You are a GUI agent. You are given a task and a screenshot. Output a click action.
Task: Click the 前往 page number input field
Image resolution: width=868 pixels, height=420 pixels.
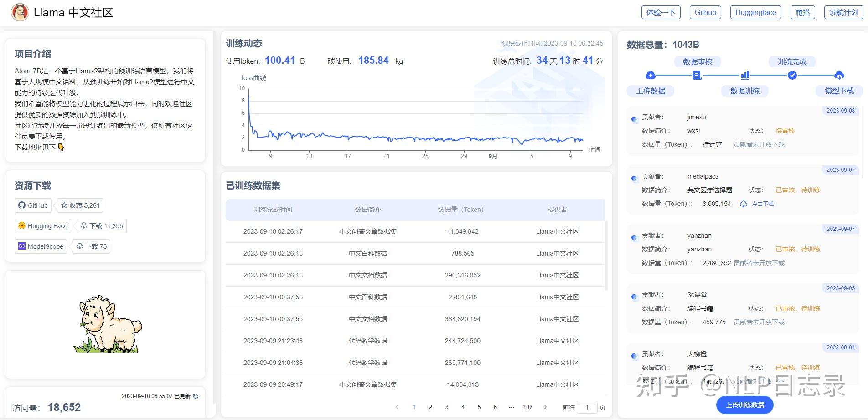tap(587, 407)
